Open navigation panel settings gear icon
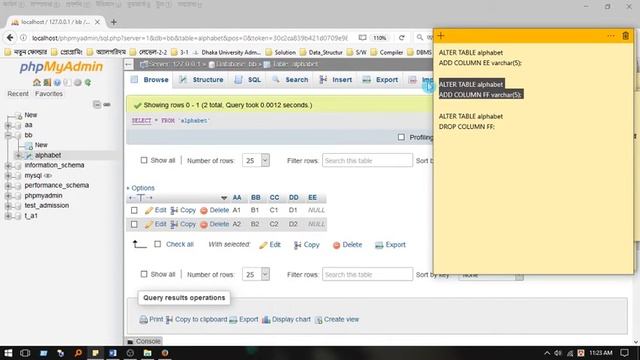 (78, 82)
